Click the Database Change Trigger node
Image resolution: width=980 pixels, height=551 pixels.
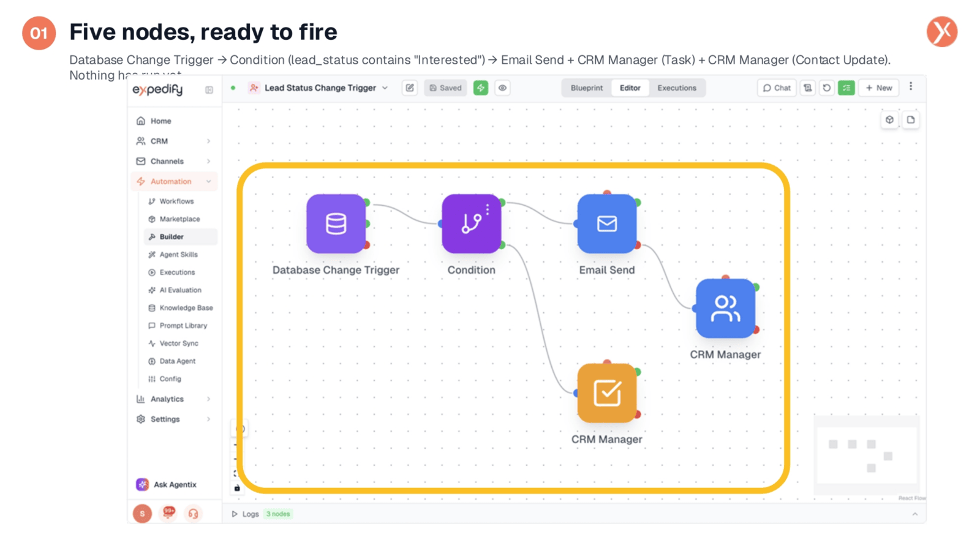tap(336, 223)
